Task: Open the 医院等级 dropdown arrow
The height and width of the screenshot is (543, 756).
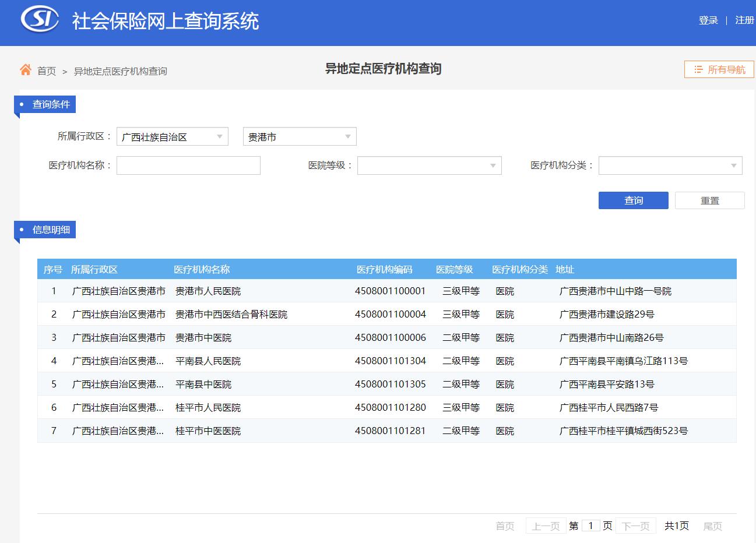Action: point(493,165)
